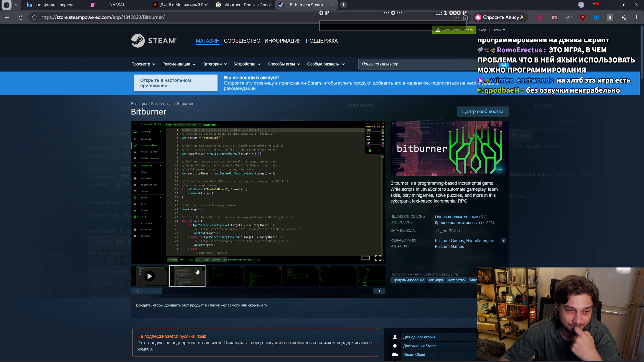The height and width of the screenshot is (362, 644).
Task: Open the СООБЩЕСТВО menu
Action: pyautogui.click(x=242, y=41)
